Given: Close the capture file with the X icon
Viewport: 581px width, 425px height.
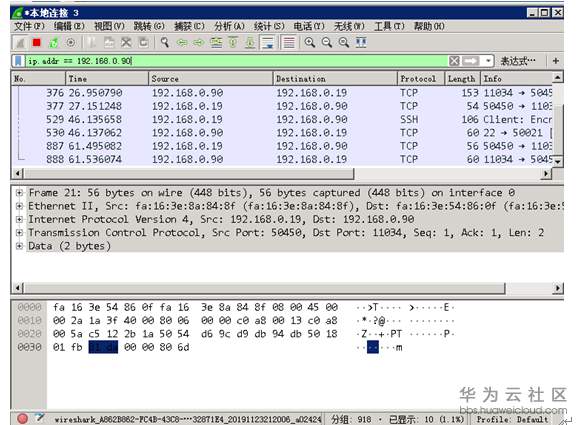Looking at the screenshot, I should (126, 43).
